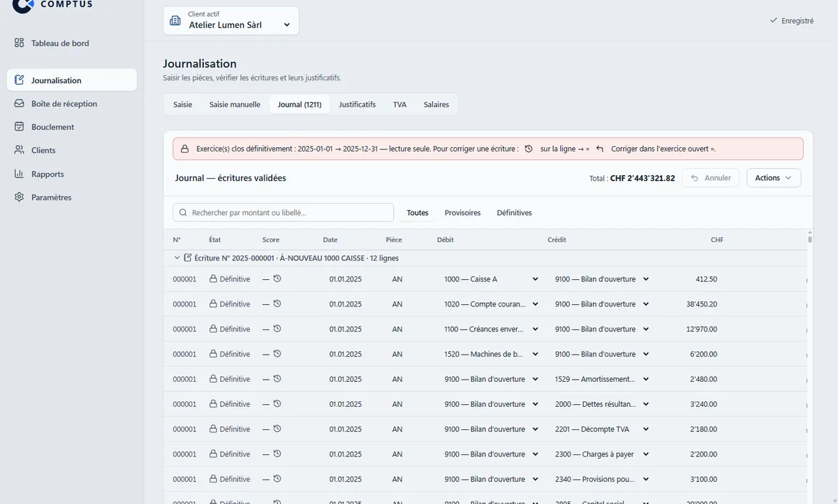Open history icon on the 2'200.00 row

point(277,454)
